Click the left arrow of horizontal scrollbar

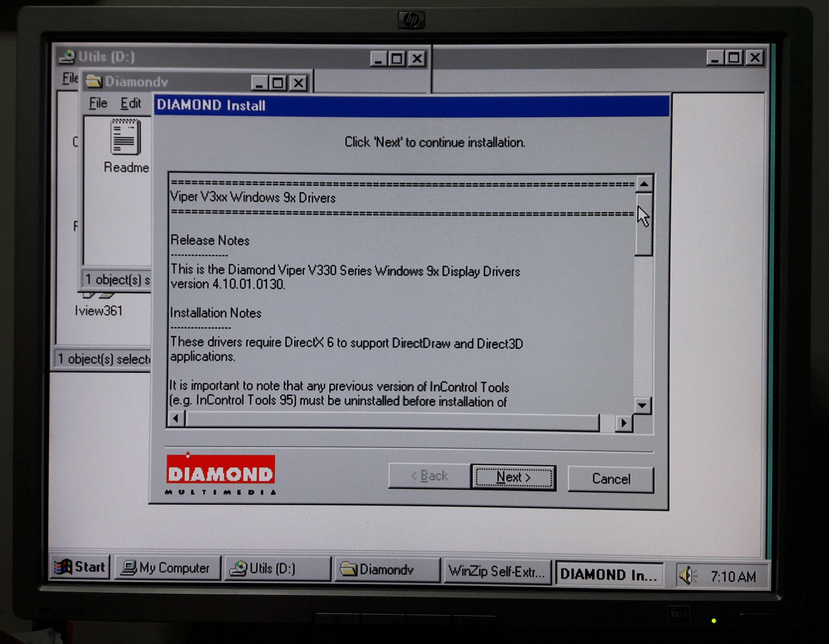click(x=176, y=419)
